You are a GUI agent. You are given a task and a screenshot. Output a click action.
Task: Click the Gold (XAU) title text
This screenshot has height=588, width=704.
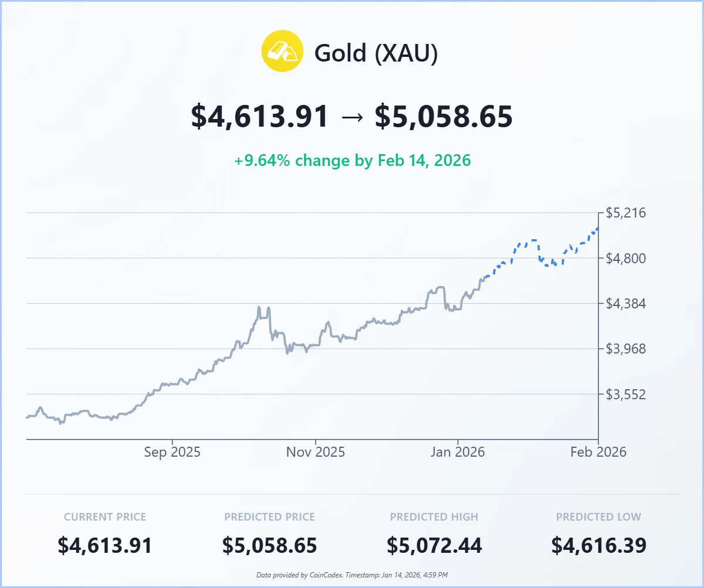(376, 53)
